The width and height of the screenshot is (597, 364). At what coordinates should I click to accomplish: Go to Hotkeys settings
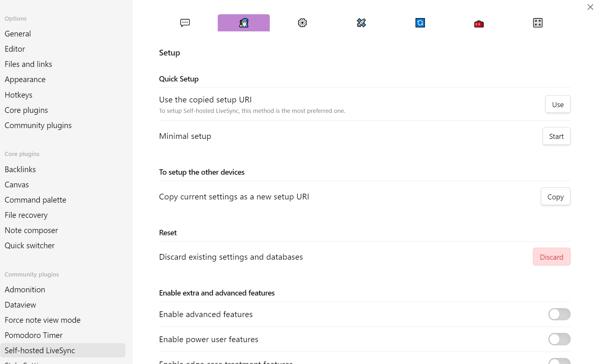18,95
